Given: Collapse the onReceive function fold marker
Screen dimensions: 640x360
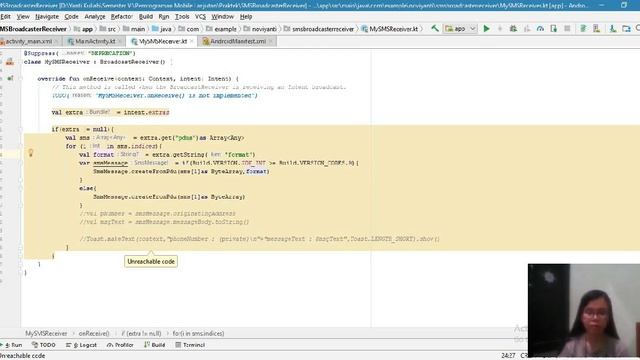Looking at the screenshot, I should pyautogui.click(x=20, y=78).
